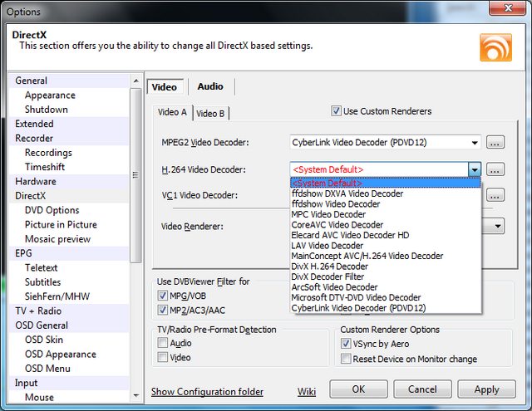Open the Wiki link
The height and width of the screenshot is (411, 532).
click(x=307, y=392)
